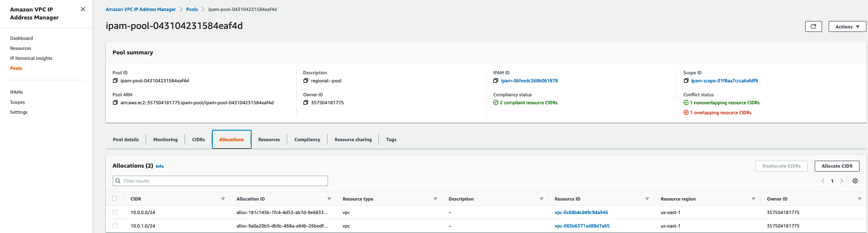Sort by Owner ID column arrow
Image resolution: width=868 pixels, height=233 pixels.
click(860, 199)
